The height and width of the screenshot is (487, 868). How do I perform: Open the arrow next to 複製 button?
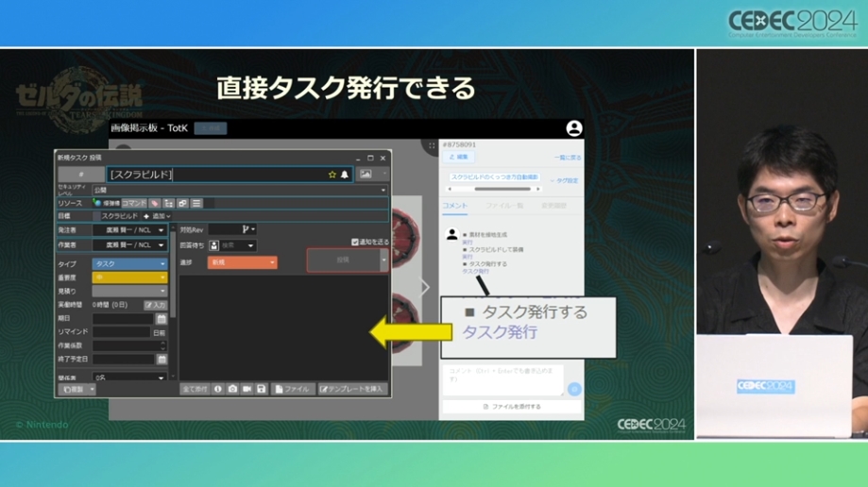click(x=92, y=389)
